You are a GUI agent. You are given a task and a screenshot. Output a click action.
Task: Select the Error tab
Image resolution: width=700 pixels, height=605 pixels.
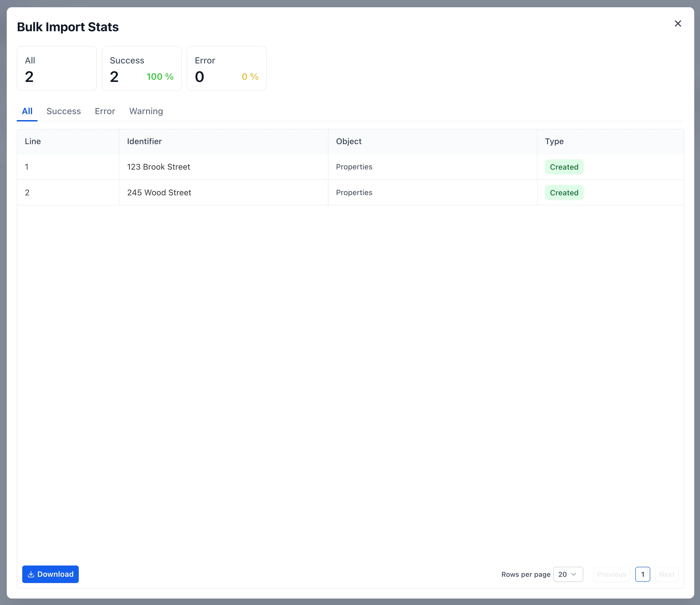click(x=105, y=111)
